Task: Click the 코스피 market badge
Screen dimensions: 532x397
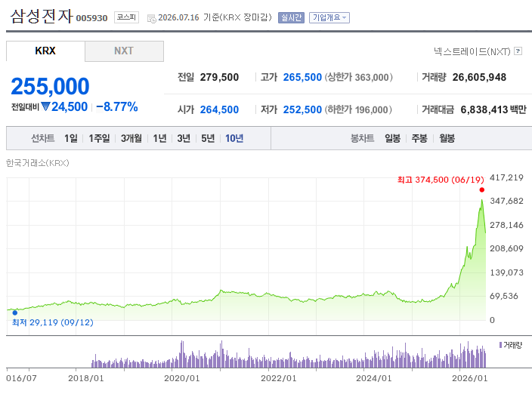Action: 126,17
